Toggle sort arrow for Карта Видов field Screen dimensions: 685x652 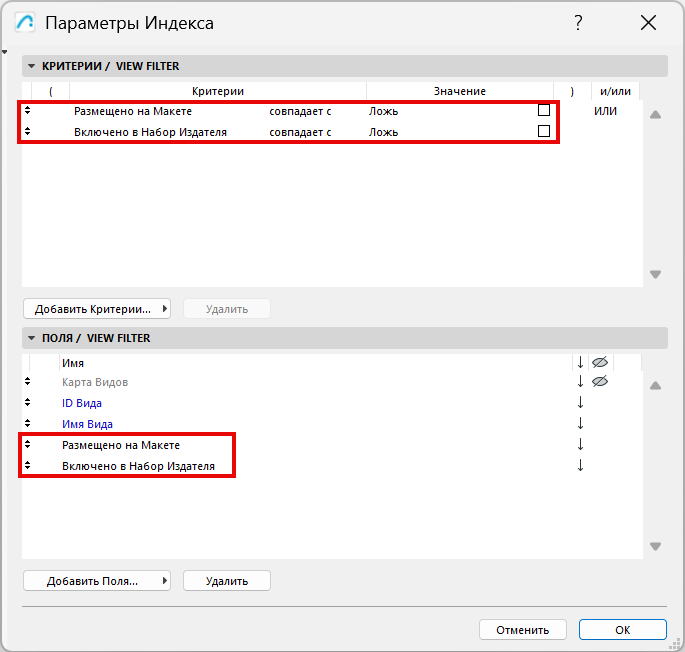click(x=580, y=381)
